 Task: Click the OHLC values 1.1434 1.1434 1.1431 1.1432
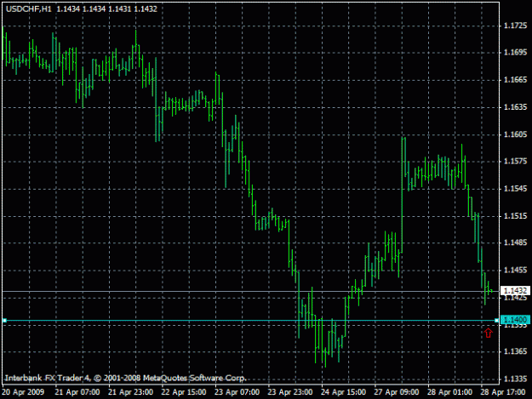point(107,9)
